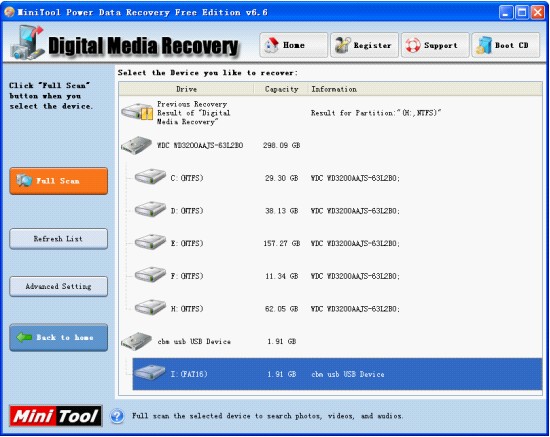550x437 pixels.
Task: Open the Boot CD icon
Action: (484, 46)
